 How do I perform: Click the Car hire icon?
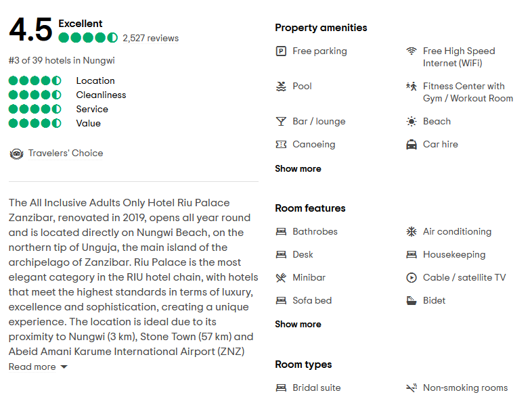[x=411, y=145]
